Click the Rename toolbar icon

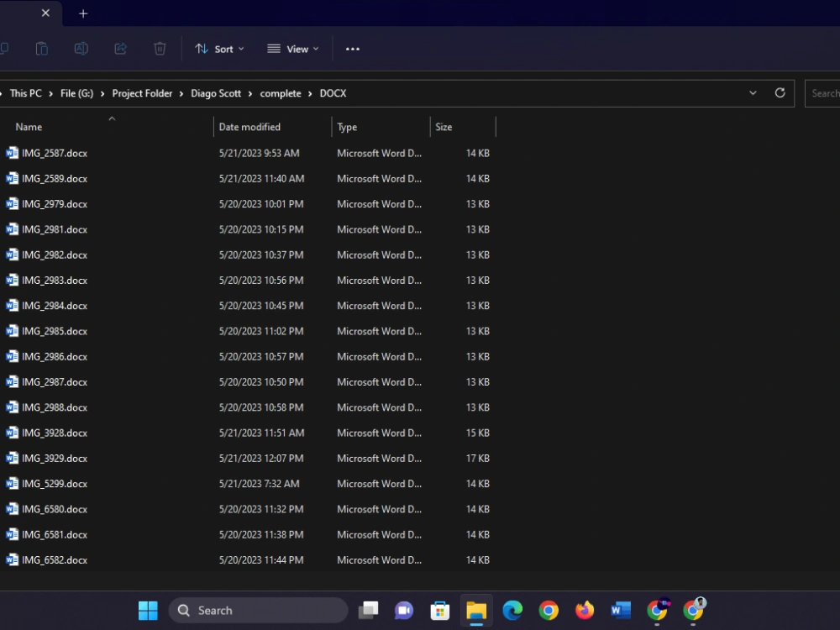pyautogui.click(x=81, y=49)
